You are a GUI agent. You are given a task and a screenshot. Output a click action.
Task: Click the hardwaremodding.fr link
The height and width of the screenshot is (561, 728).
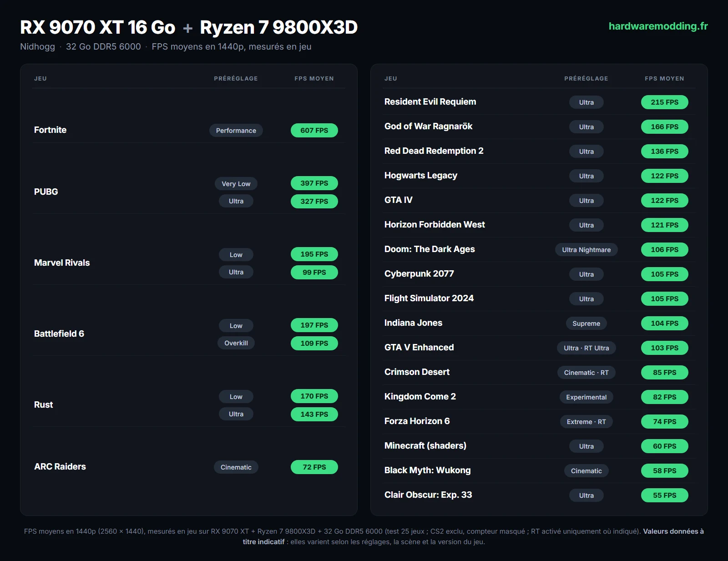[x=658, y=26]
